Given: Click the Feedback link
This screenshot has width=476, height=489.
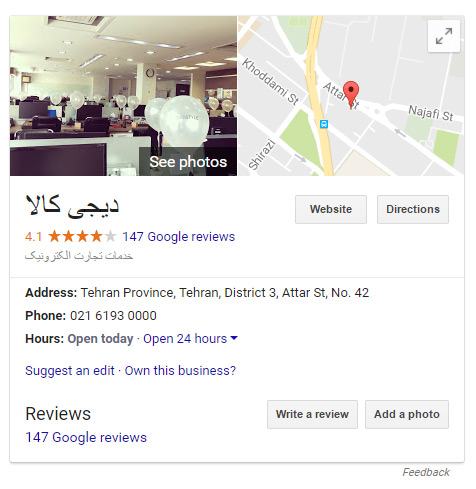Looking at the screenshot, I should [426, 472].
